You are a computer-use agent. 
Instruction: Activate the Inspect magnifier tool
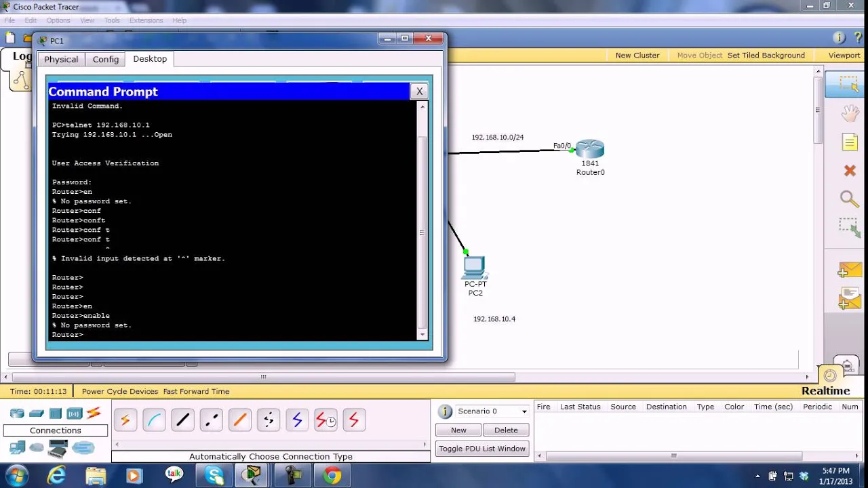coord(850,199)
